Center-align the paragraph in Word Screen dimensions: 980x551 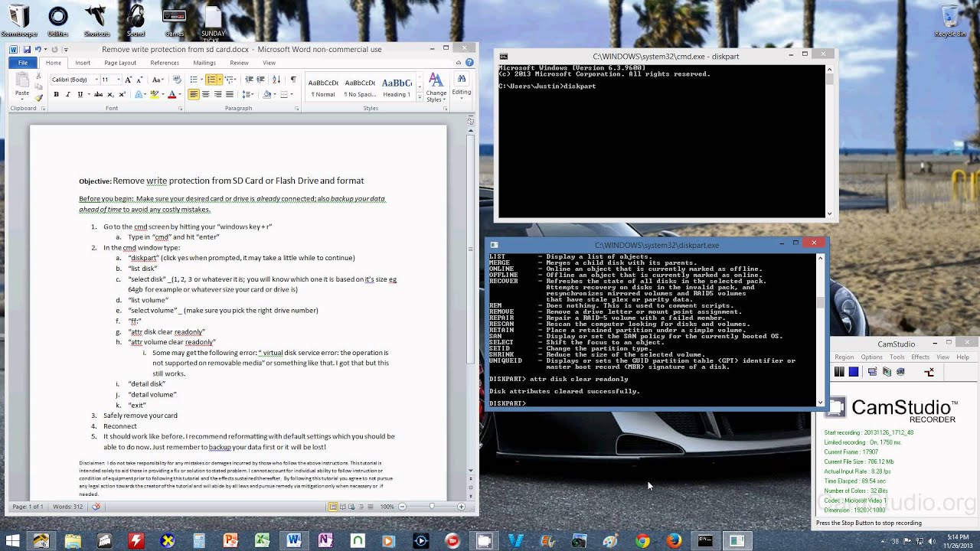point(206,94)
